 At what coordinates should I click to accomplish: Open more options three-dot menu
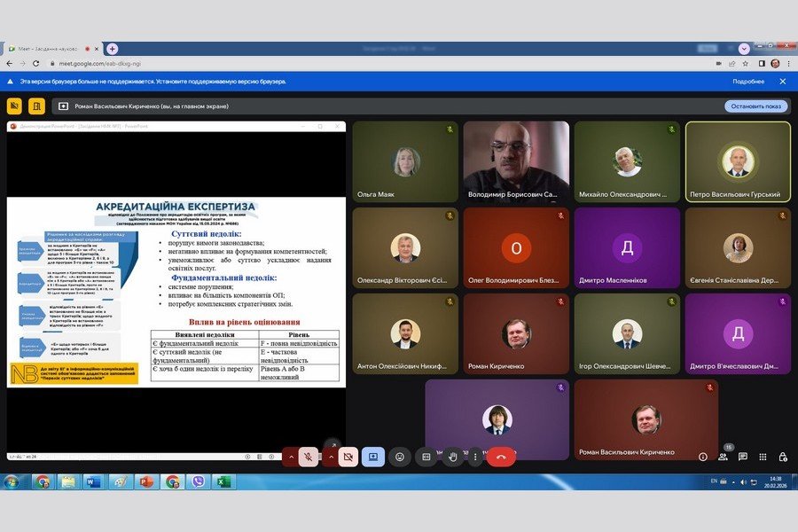(x=476, y=457)
